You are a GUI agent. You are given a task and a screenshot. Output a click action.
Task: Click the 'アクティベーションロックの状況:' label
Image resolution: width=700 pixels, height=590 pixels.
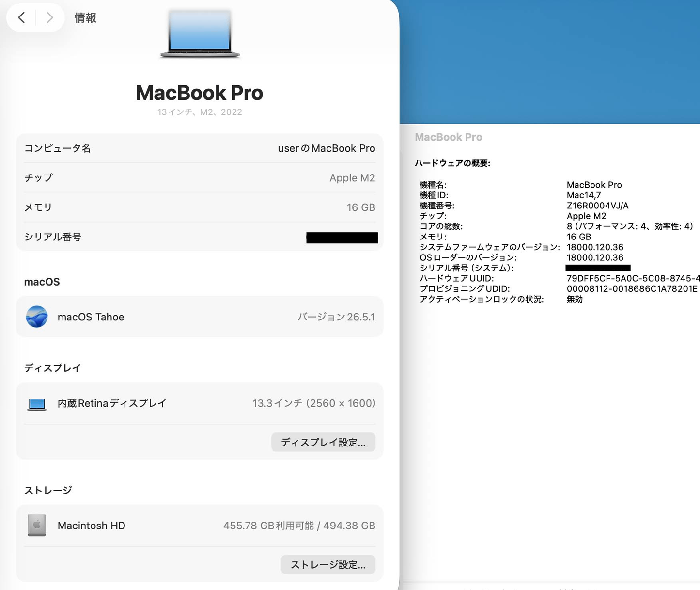pyautogui.click(x=482, y=299)
